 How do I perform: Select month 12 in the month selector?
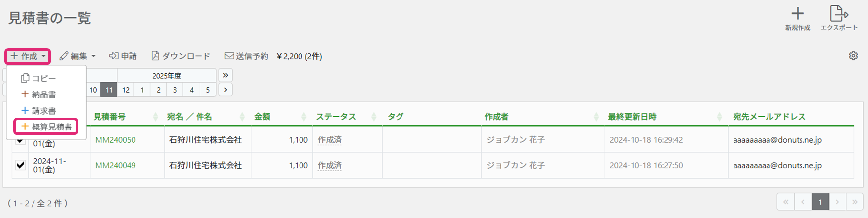click(126, 90)
